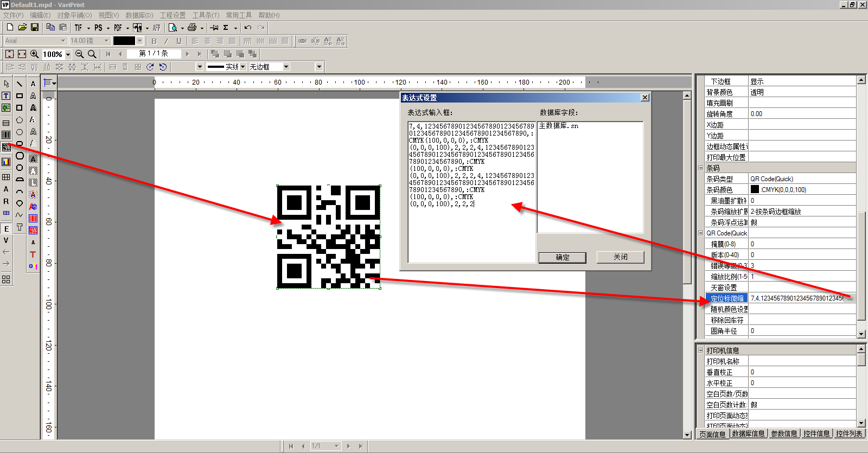
Task: Open ellipsis editor for 定位标微缩
Action: pyautogui.click(x=850, y=298)
